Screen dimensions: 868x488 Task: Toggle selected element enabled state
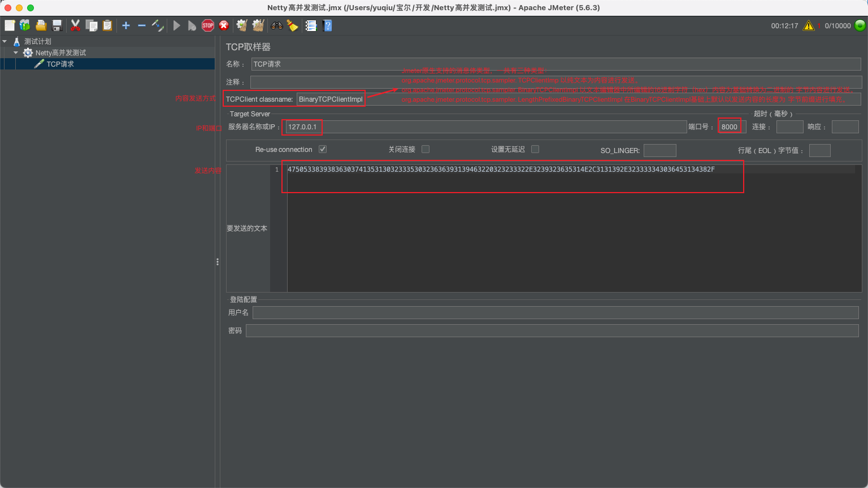click(158, 25)
